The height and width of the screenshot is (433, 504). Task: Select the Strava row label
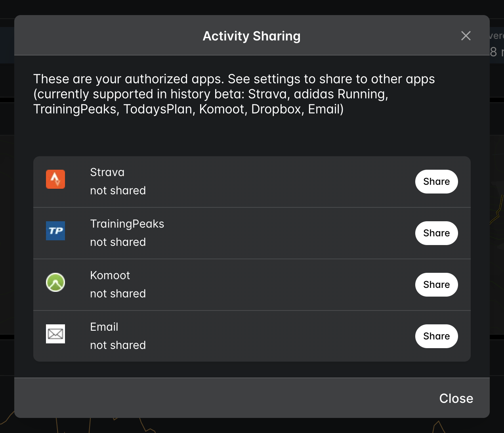[x=107, y=172]
